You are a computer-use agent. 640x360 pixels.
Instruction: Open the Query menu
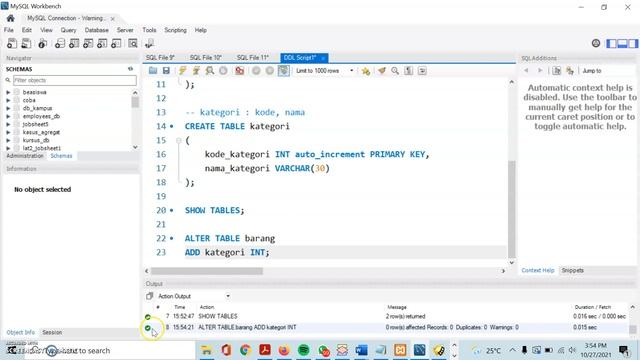(69, 30)
